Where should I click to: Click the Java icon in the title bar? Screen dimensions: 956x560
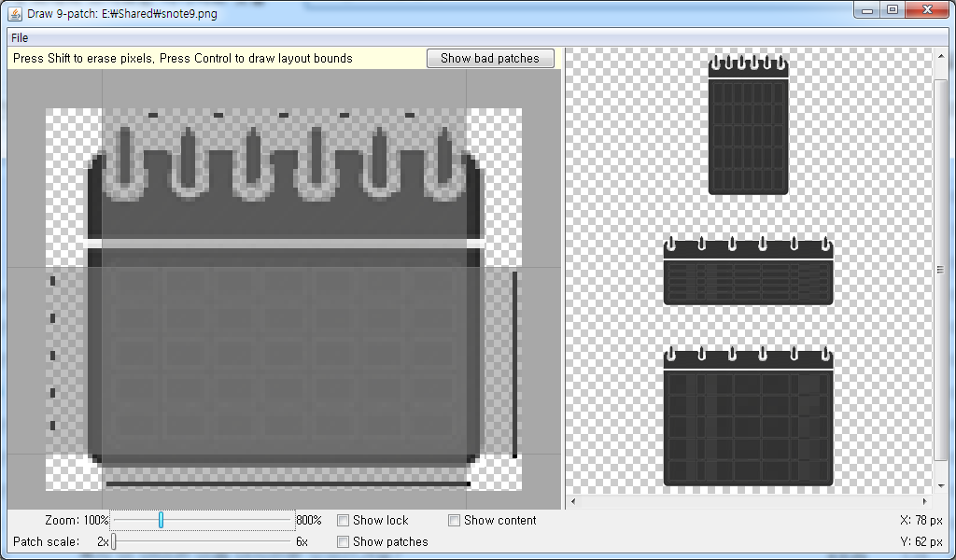16,10
